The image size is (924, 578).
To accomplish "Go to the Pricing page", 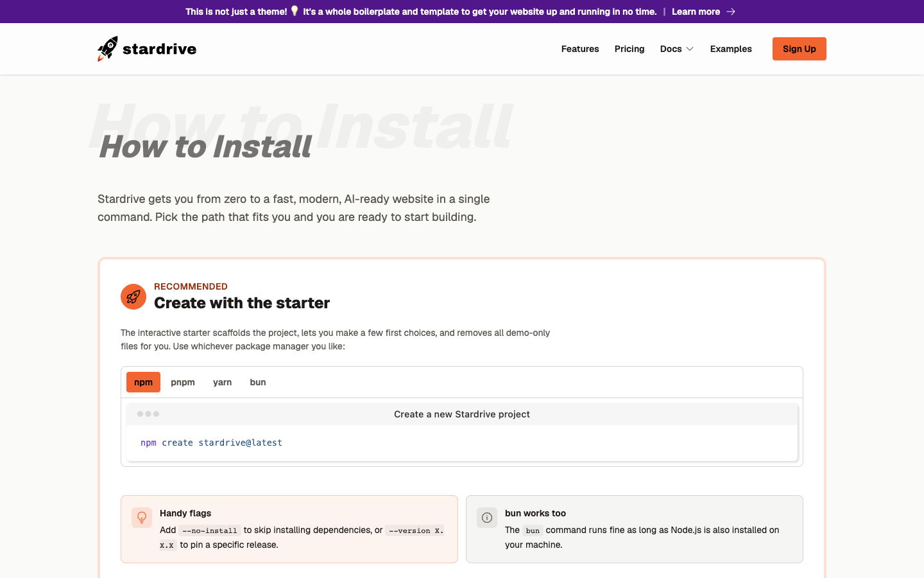I will 629,49.
